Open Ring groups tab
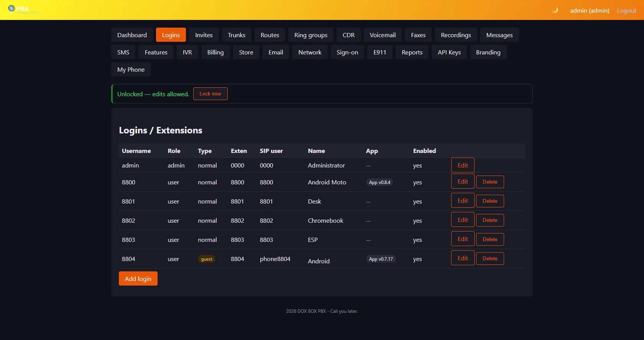Viewport: 644px width, 340px height. 311,35
